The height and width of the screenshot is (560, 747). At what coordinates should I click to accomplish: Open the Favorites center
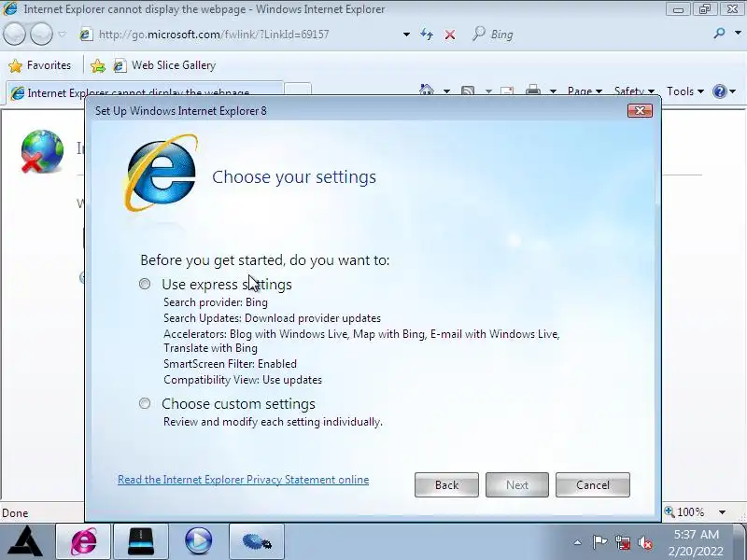point(39,65)
